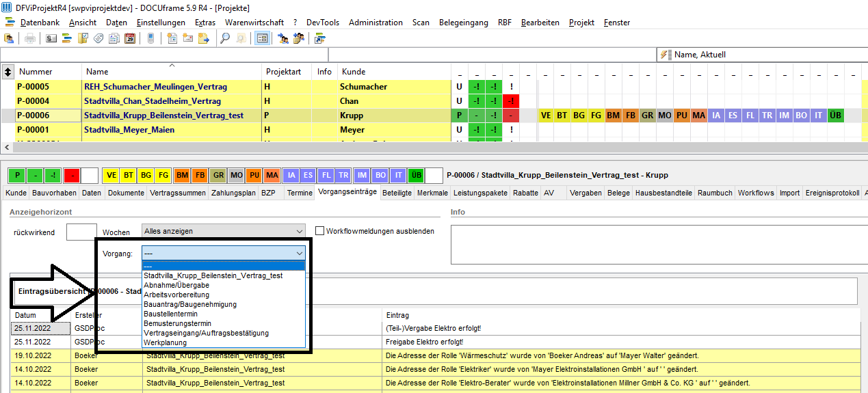
Task: Click the mobile phone toolbar icon
Action: [150, 38]
